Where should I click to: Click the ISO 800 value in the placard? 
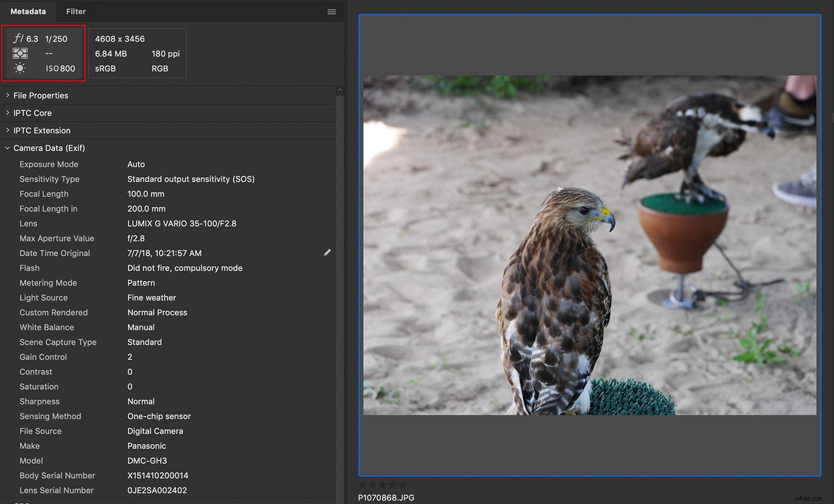60,68
